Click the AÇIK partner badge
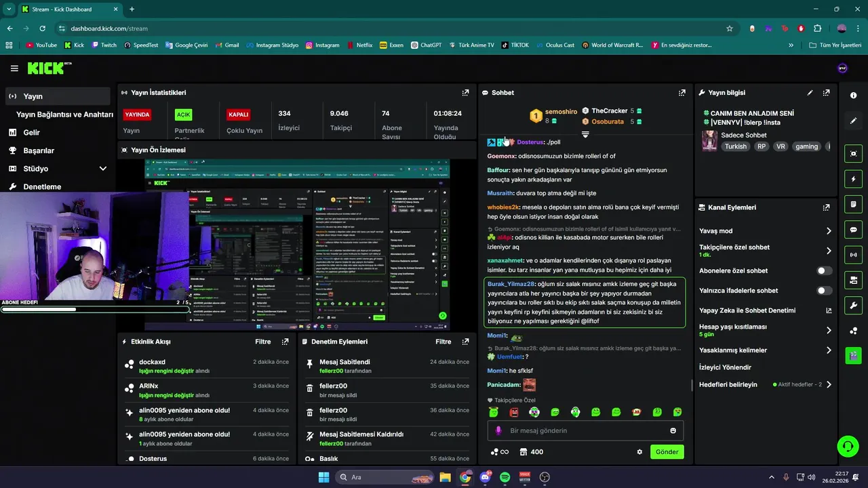This screenshot has height=488, width=868. coord(183,115)
